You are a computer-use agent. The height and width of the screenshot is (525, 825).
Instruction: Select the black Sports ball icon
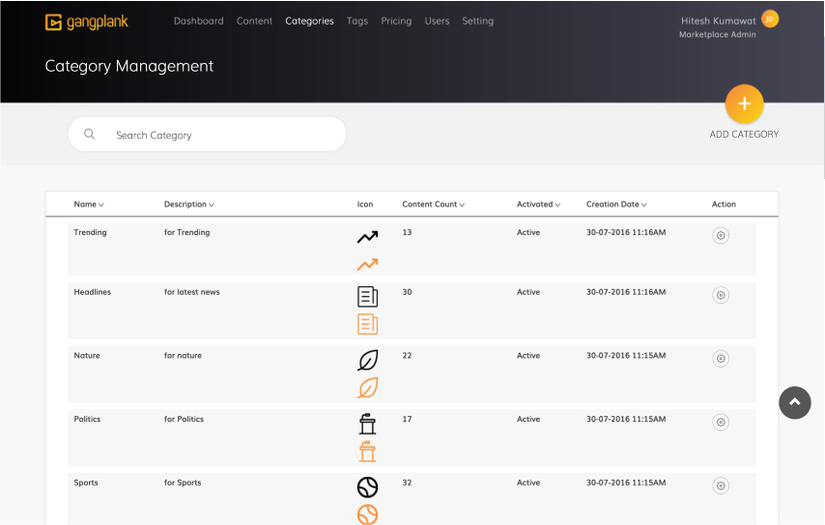click(x=368, y=487)
